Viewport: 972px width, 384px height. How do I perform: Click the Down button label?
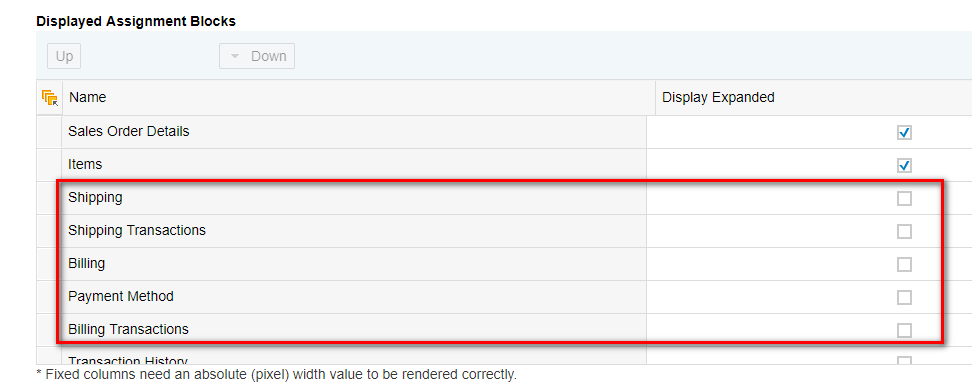tap(268, 56)
